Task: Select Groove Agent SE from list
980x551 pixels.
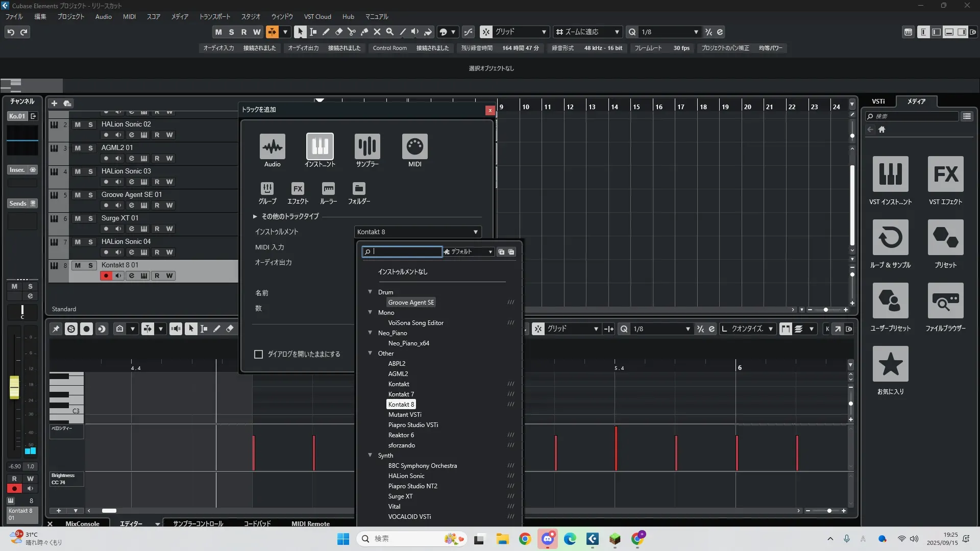Action: (x=411, y=303)
